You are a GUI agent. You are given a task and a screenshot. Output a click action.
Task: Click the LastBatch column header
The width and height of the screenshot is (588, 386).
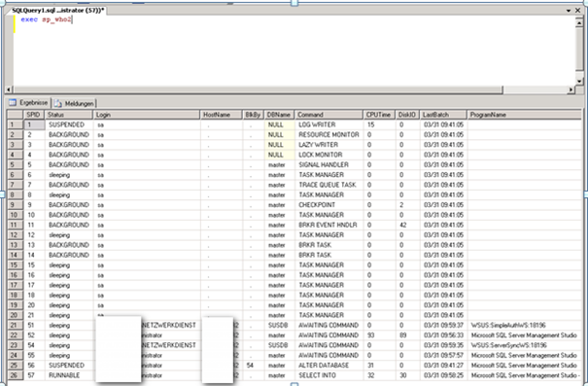[x=443, y=115]
